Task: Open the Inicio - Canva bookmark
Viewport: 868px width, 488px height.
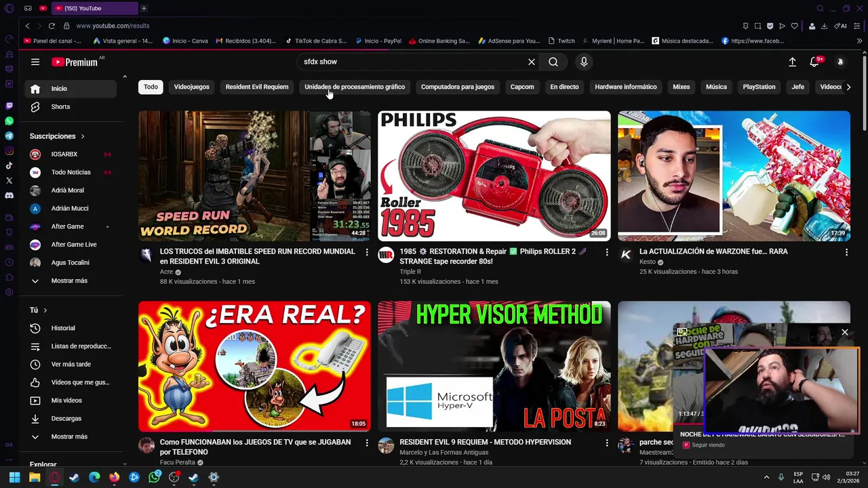Action: click(x=185, y=41)
